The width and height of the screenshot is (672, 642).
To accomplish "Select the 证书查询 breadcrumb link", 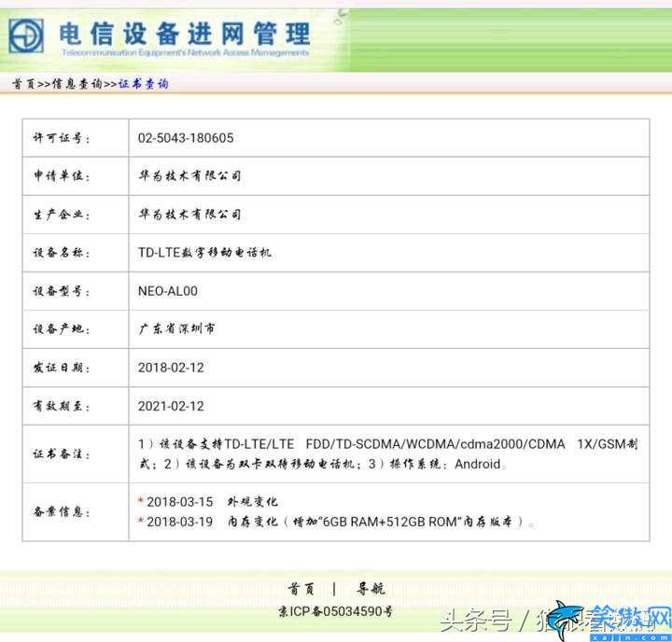I will click(x=143, y=84).
